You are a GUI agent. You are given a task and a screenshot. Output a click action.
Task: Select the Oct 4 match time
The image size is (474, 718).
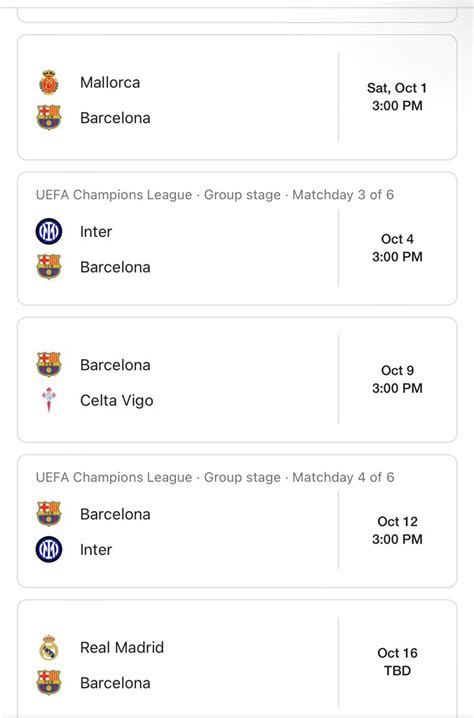397,248
